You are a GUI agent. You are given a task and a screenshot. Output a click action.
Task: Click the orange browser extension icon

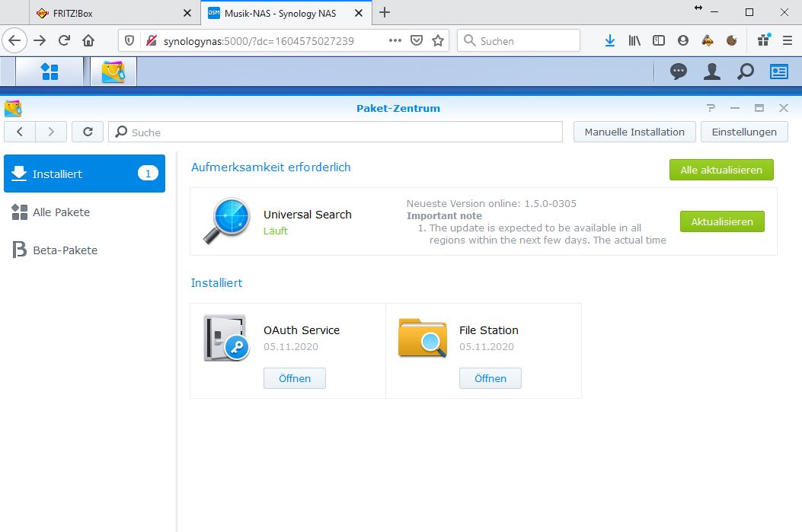coord(708,41)
